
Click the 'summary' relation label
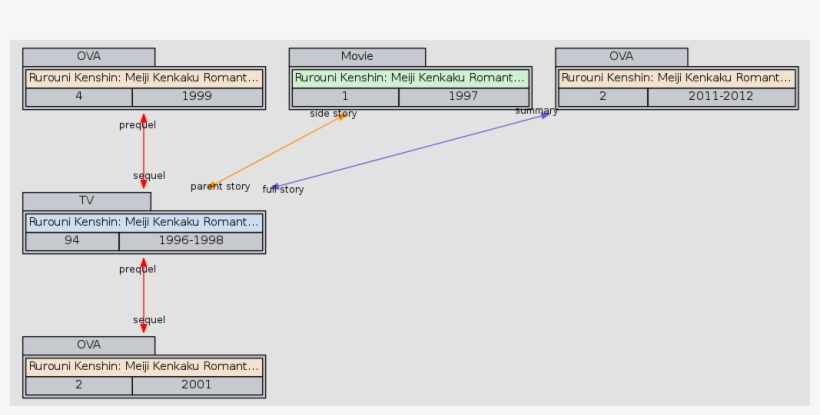537,111
